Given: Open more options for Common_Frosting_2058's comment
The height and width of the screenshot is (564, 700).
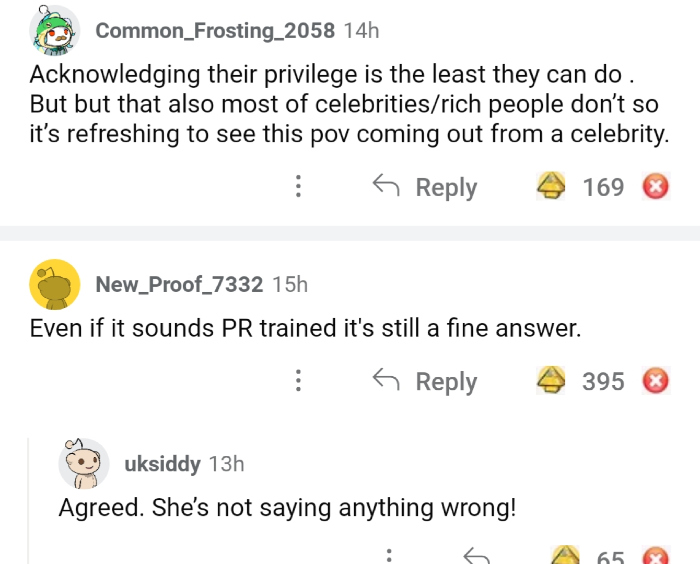Looking at the screenshot, I should pos(297,187).
